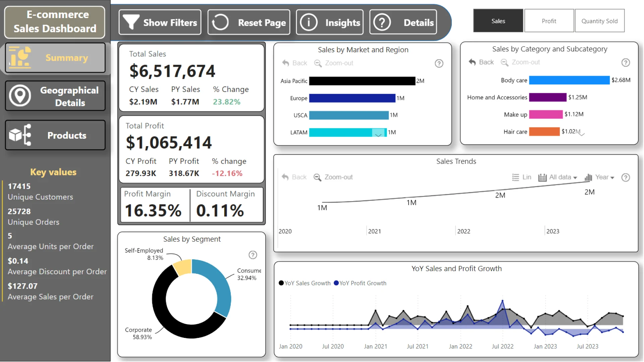Click the Discount Margin 0.11% card
The image size is (644, 362).
(x=227, y=204)
